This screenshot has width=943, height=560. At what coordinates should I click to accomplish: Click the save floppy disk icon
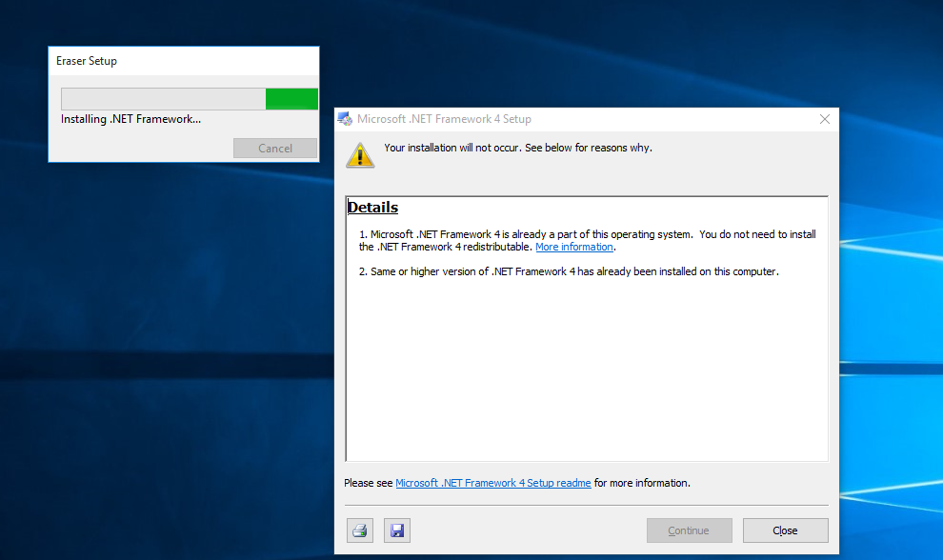(x=397, y=530)
